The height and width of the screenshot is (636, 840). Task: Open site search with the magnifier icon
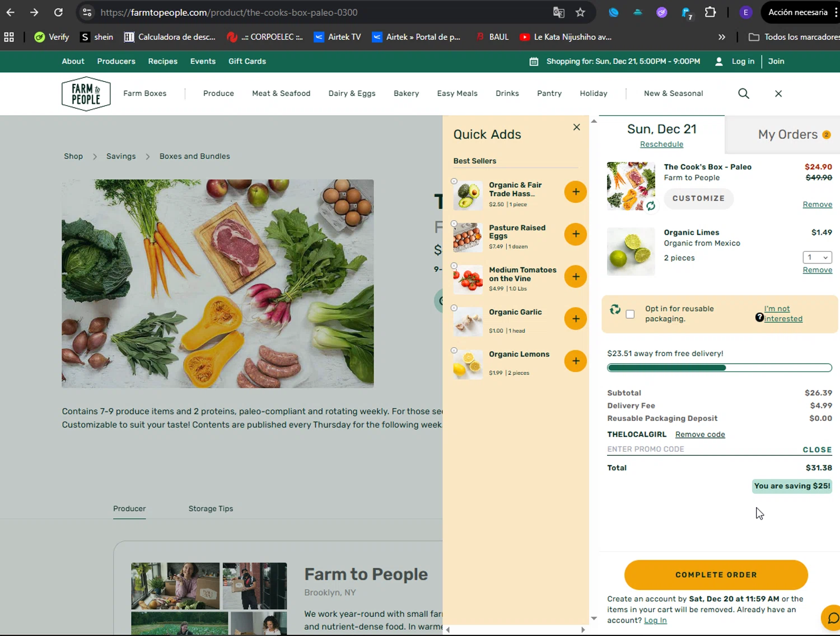point(744,94)
